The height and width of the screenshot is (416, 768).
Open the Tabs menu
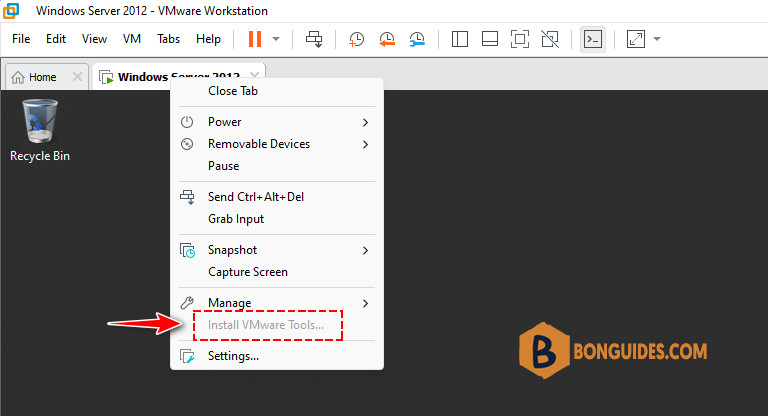[x=168, y=39]
